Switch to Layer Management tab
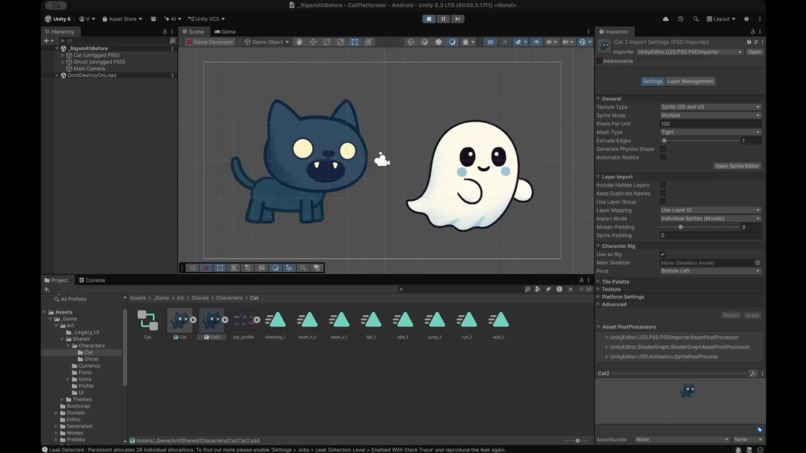 (690, 81)
